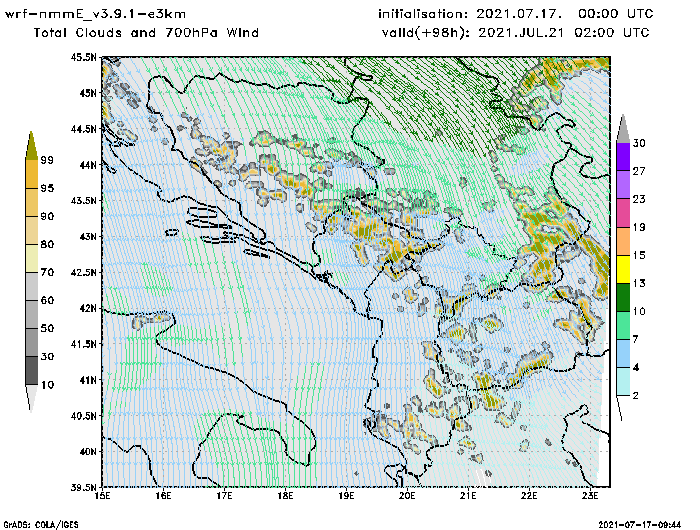Click the '50' label on the cloud legend
This screenshot has height=530, width=700.
coord(47,328)
